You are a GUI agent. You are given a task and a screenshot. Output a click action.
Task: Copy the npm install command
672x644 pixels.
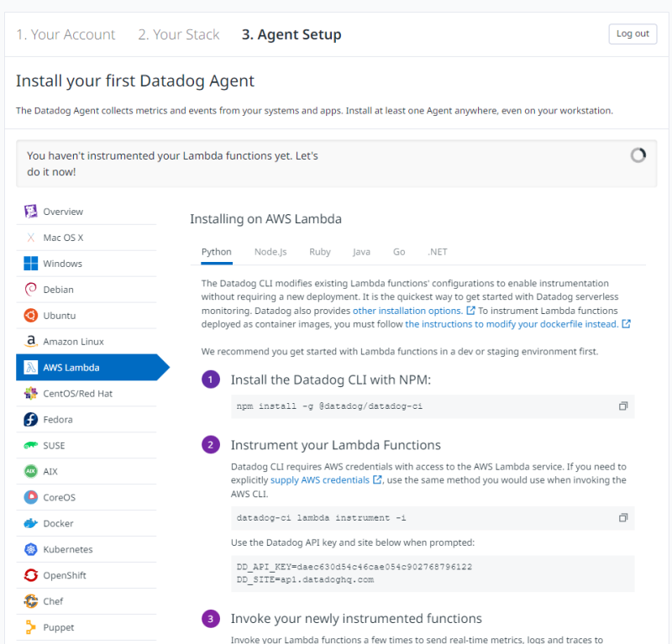pyautogui.click(x=623, y=406)
